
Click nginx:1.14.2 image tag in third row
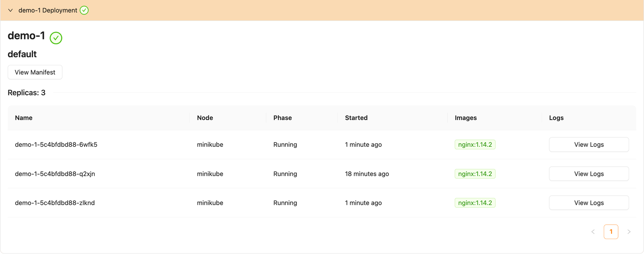point(475,203)
